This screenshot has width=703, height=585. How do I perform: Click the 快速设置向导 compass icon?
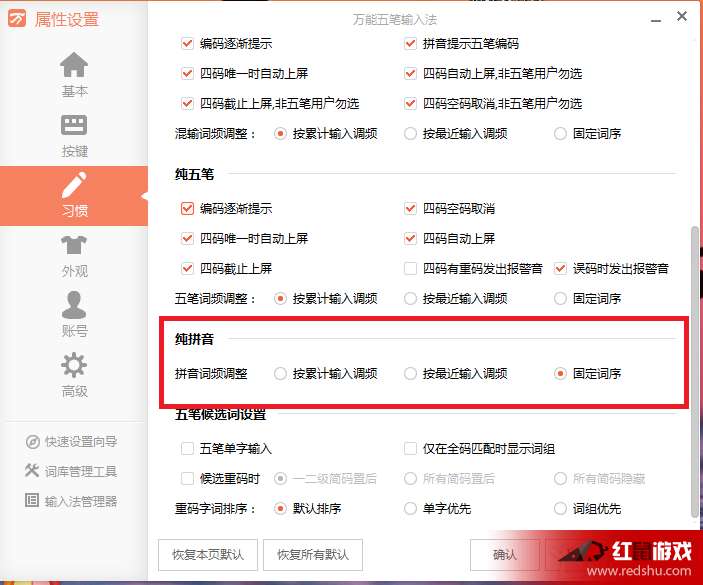(32, 442)
